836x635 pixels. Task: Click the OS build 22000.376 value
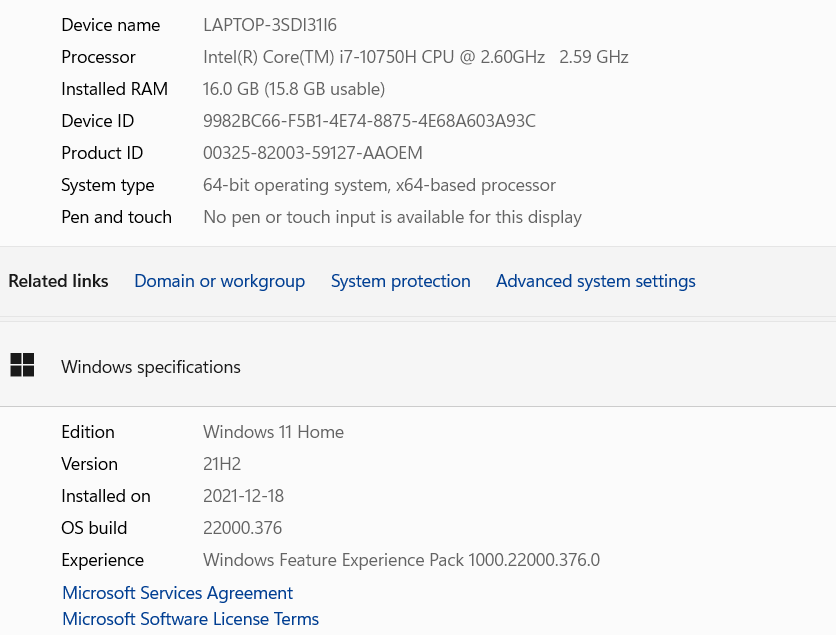coord(243,528)
